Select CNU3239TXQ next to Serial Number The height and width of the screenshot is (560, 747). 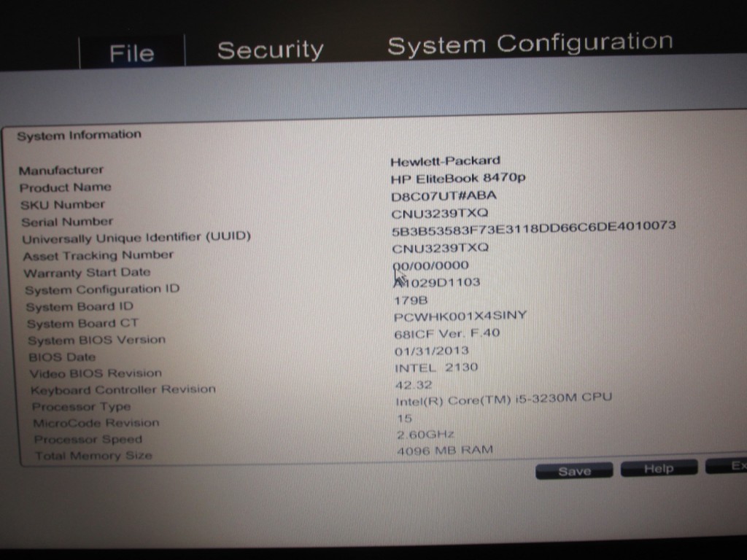[x=440, y=214]
